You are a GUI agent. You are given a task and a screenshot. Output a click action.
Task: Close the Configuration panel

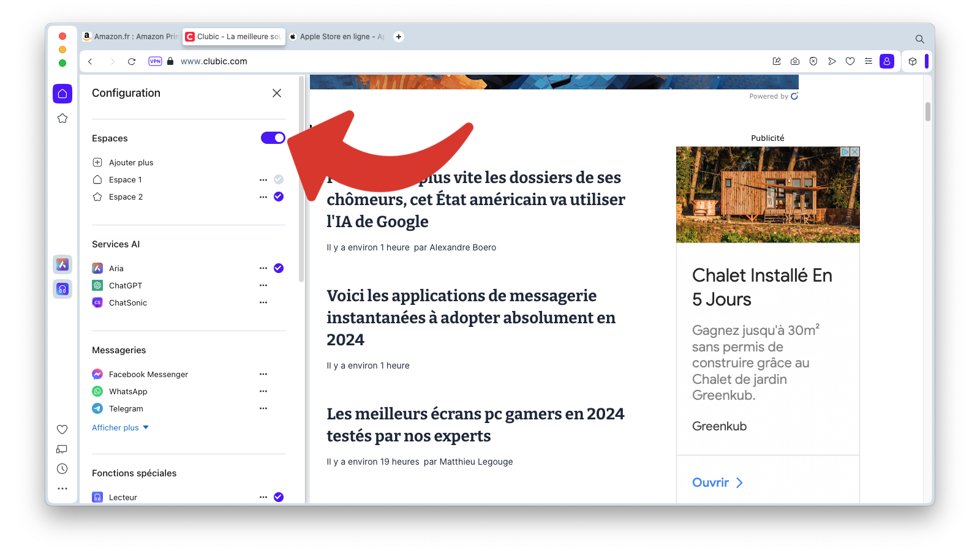pos(277,93)
